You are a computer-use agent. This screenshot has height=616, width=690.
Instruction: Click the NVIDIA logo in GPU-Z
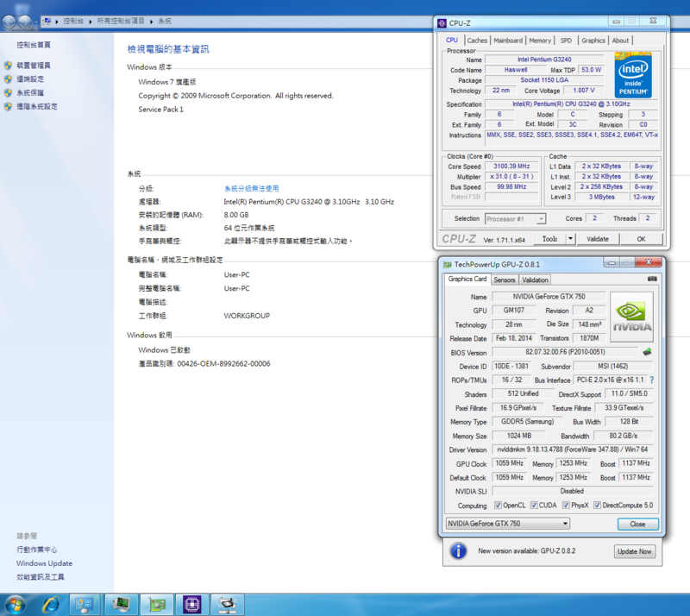coord(632,317)
